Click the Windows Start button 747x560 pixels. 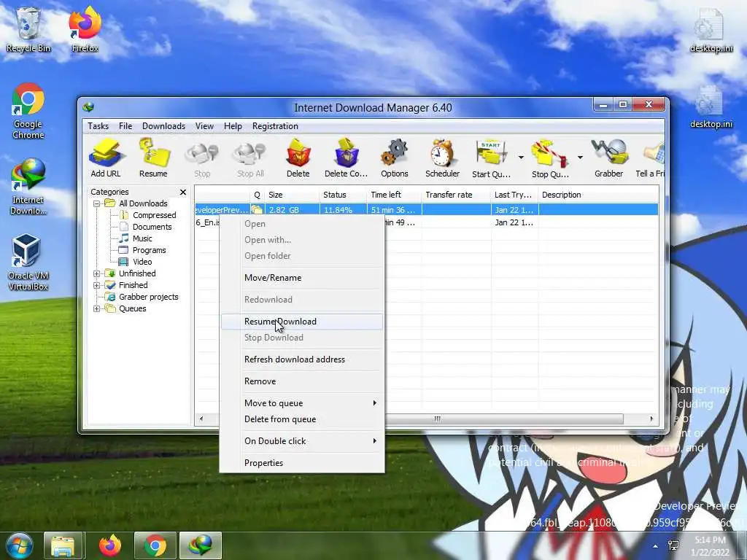pyautogui.click(x=18, y=545)
